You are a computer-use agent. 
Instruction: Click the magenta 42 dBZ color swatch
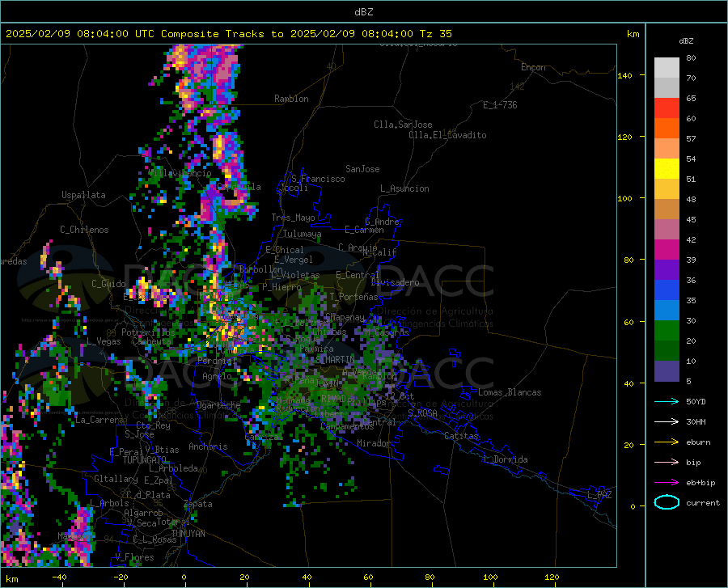[x=667, y=249]
